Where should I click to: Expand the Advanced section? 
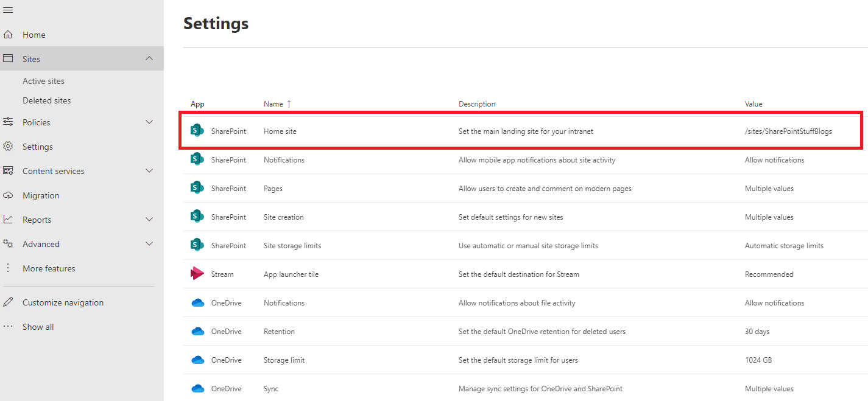tap(149, 243)
